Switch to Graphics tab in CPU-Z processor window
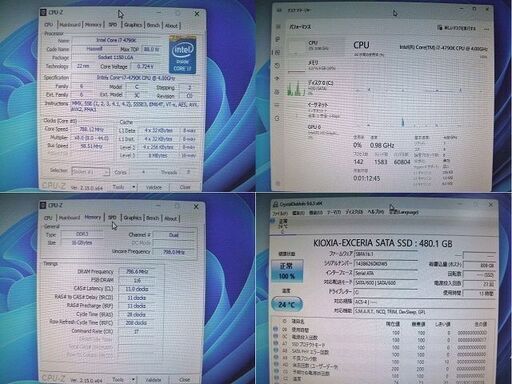 pyautogui.click(x=133, y=25)
